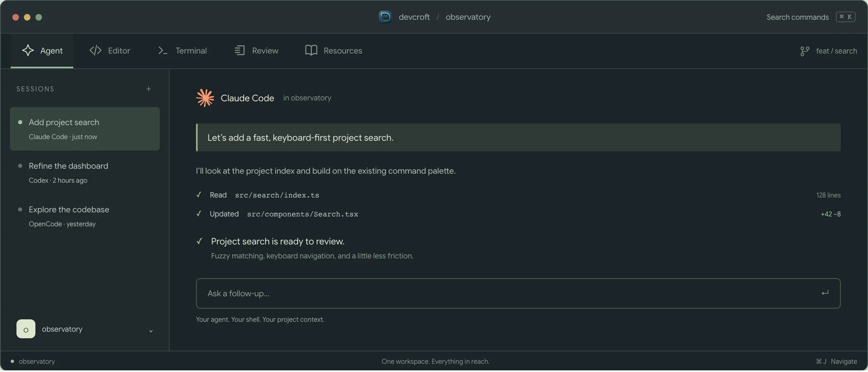Click checkmark next to Project search ready
Image resolution: width=868 pixels, height=372 pixels.
point(199,241)
